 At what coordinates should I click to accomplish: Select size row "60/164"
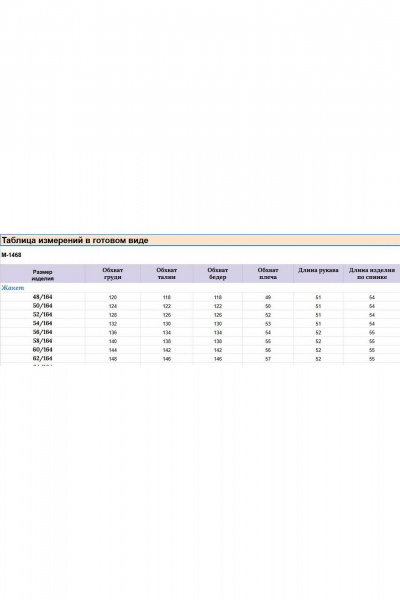click(42, 350)
